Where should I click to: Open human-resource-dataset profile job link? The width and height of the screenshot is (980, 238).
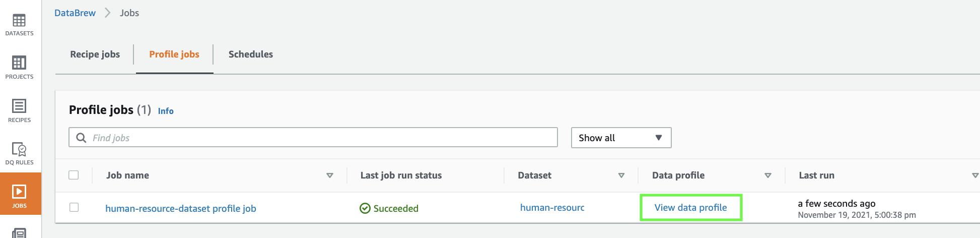(x=180, y=208)
